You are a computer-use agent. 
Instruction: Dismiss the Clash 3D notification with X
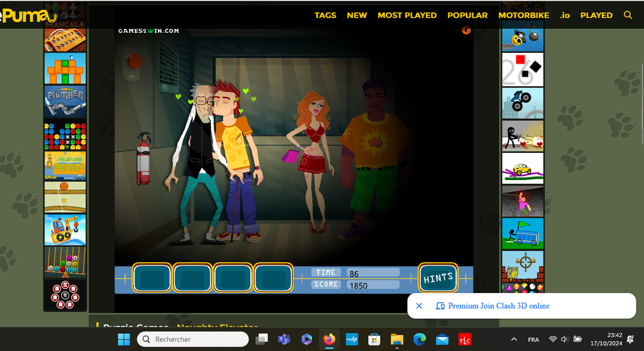click(419, 306)
